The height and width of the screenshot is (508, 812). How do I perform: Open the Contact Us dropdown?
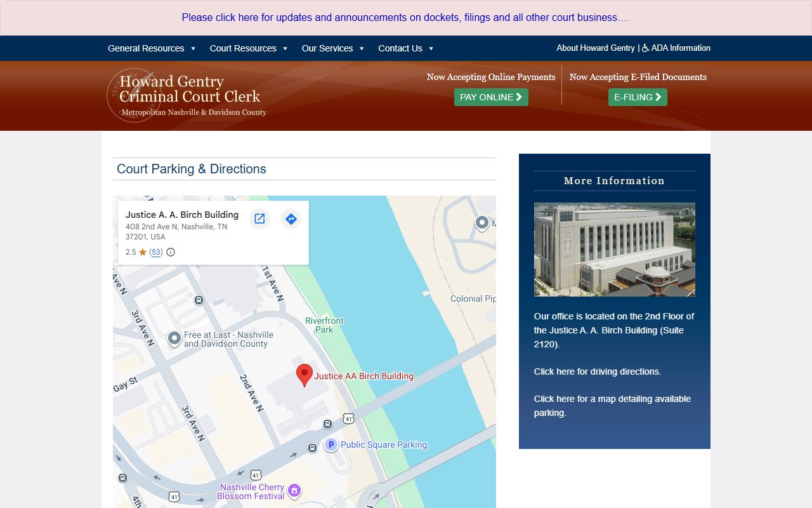pos(406,48)
